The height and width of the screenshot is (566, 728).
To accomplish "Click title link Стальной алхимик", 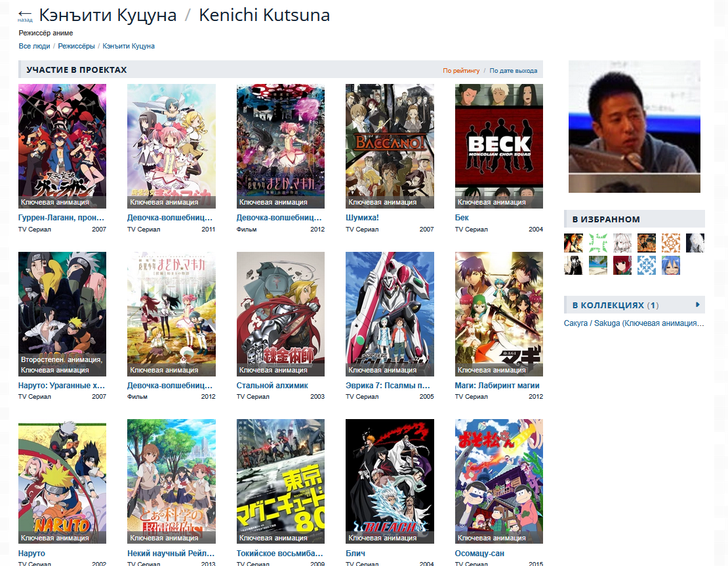I will tap(272, 386).
